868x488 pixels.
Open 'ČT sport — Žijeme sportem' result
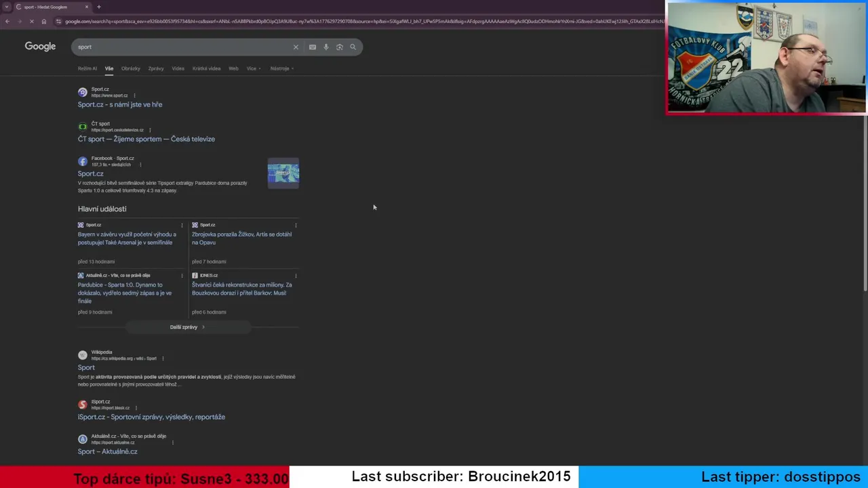click(146, 139)
